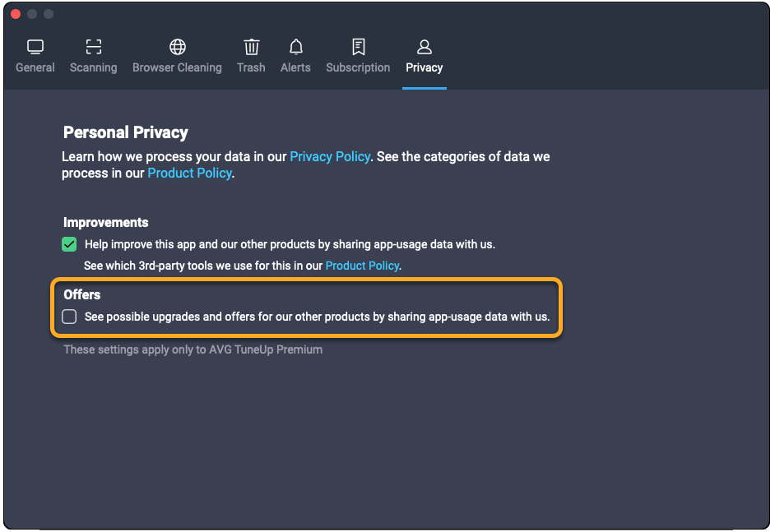Image resolution: width=775 pixels, height=532 pixels.
Task: Click the General monitor icon
Action: 35,47
